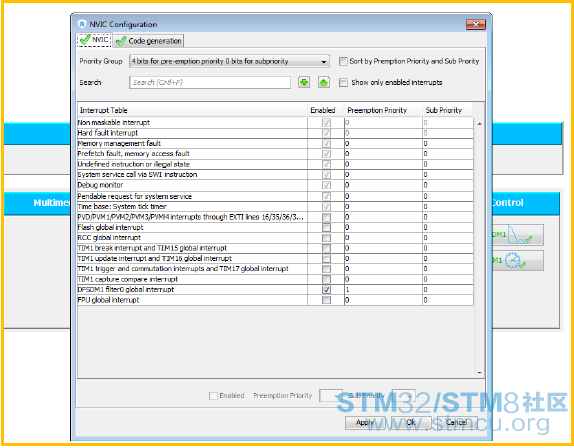Click the Ok button

[x=411, y=422]
